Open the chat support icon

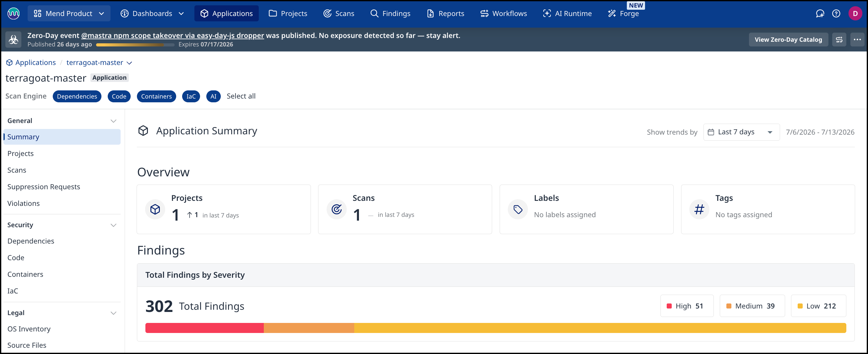[x=820, y=13]
